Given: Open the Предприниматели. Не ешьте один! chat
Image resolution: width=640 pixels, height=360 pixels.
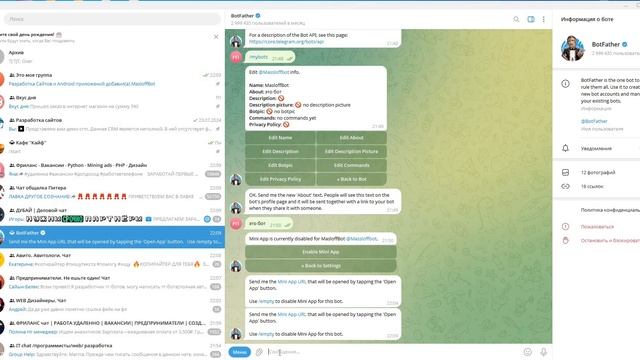Looking at the screenshot, I should 112,282.
